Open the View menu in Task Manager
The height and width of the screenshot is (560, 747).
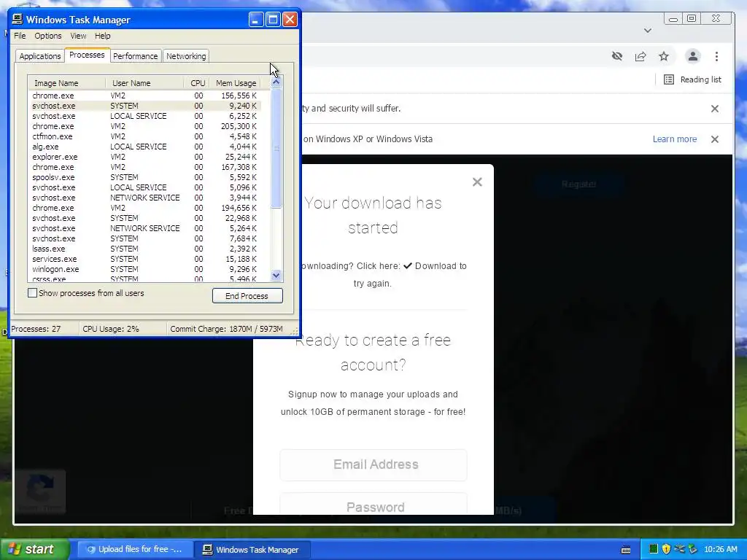[x=78, y=36]
